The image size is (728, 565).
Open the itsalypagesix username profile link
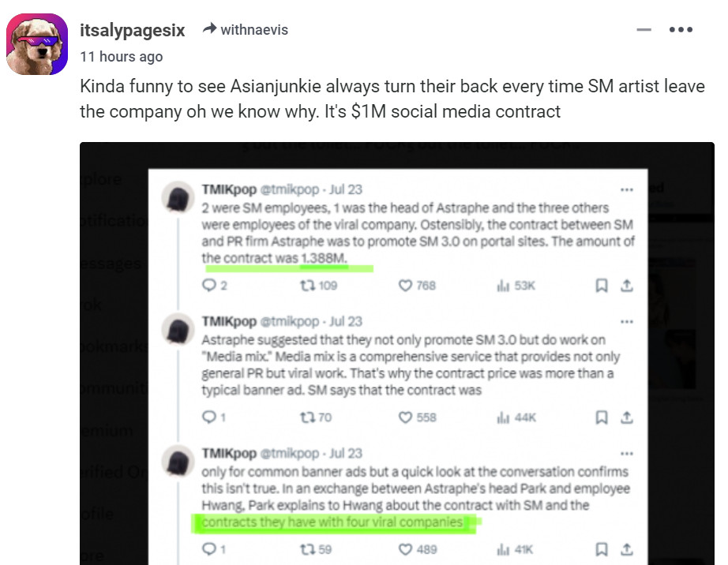[x=133, y=30]
